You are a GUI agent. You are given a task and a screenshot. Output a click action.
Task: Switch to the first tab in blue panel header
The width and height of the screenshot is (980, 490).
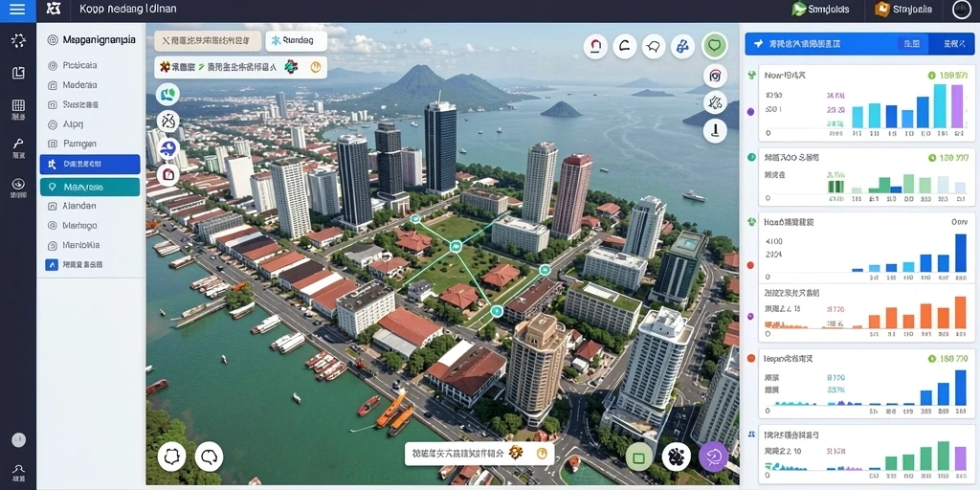(x=912, y=44)
